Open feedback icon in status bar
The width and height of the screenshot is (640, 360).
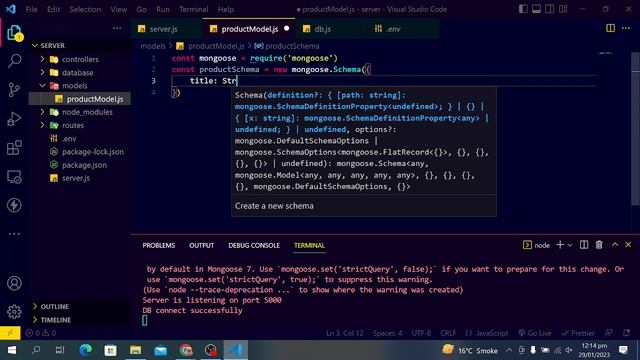pyautogui.click(x=609, y=333)
